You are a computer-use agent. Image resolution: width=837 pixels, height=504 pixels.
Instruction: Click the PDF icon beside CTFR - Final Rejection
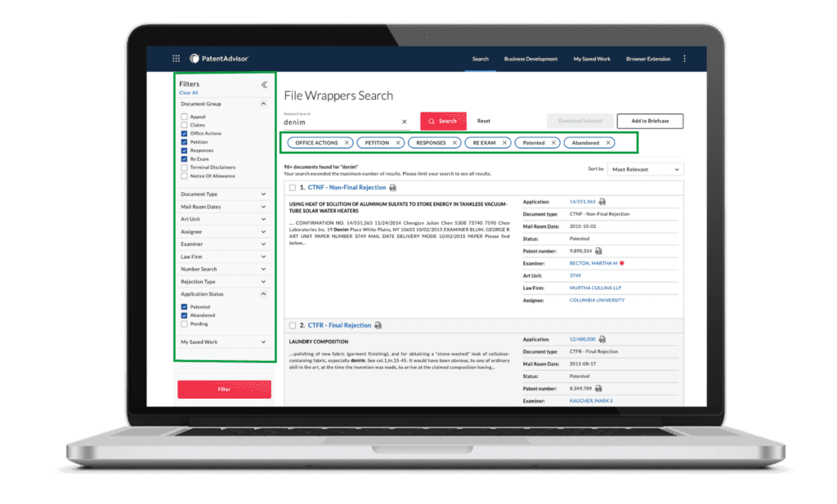click(x=378, y=325)
